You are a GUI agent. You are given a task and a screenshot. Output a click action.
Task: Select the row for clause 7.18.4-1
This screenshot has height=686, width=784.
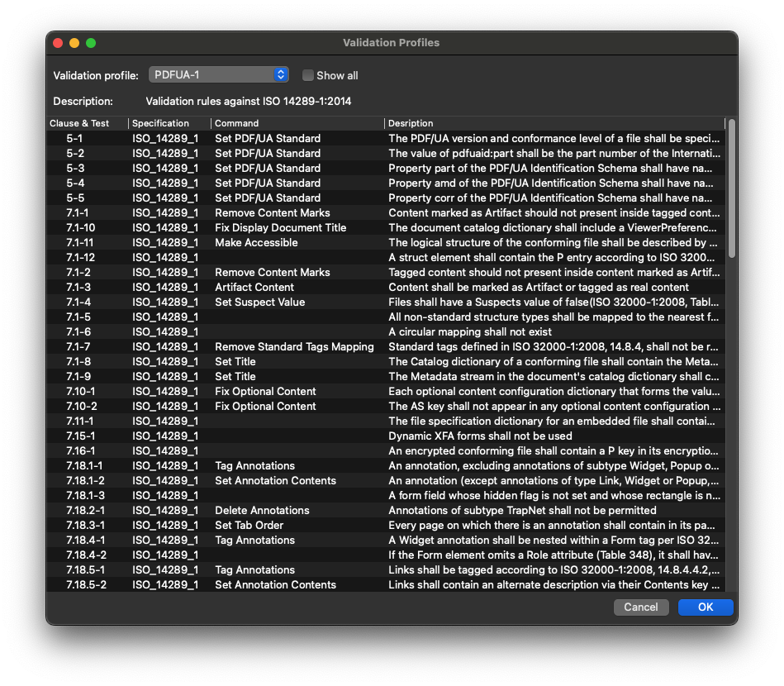386,541
